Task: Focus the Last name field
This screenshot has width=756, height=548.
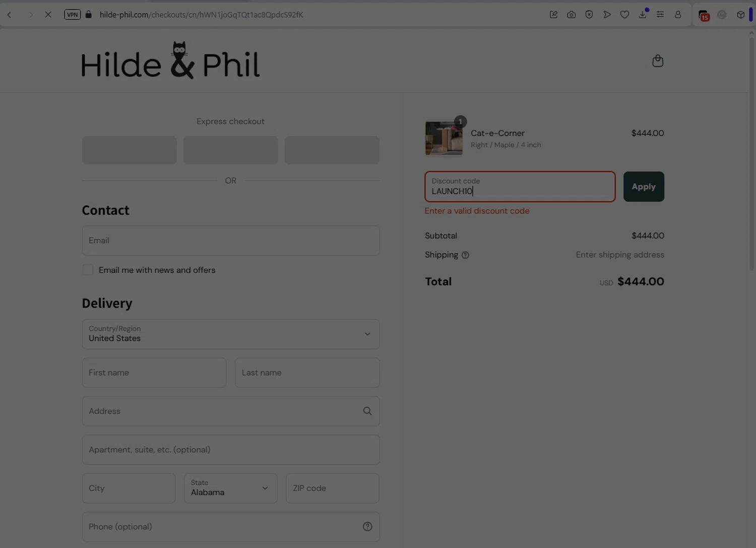Action: pos(307,373)
